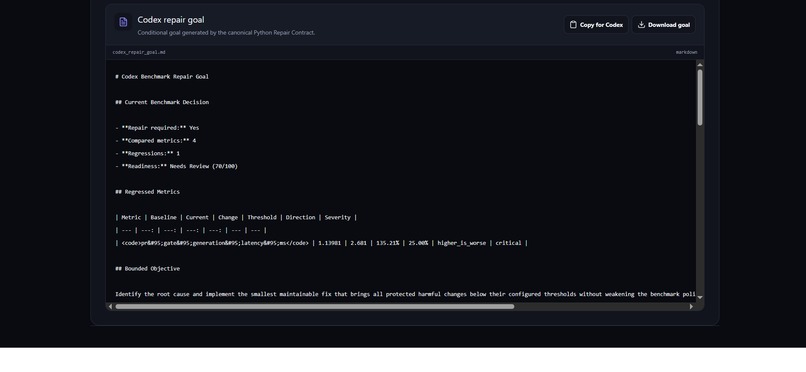Click the 'Repair required: Yes' line
Image resolution: width=806 pixels, height=372 pixels.
coord(157,128)
